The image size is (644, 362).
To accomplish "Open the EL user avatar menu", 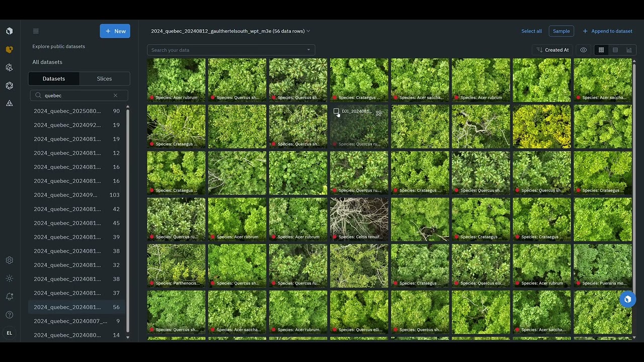I will click(9, 333).
